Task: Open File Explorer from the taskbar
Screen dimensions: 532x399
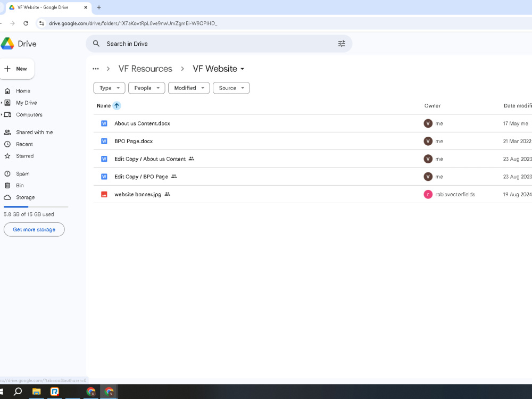Action: pyautogui.click(x=36, y=392)
